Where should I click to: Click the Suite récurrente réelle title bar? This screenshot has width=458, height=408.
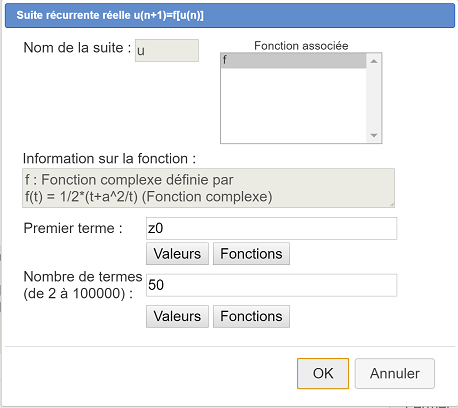pyautogui.click(x=230, y=15)
